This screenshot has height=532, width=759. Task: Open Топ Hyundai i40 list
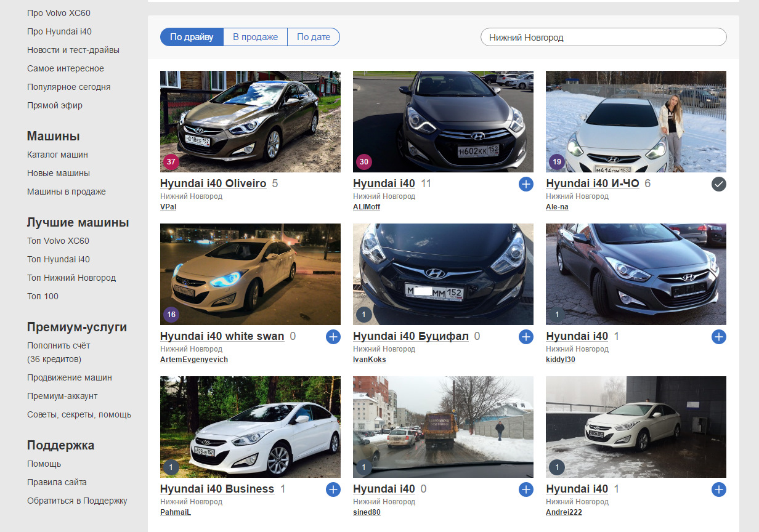59,259
